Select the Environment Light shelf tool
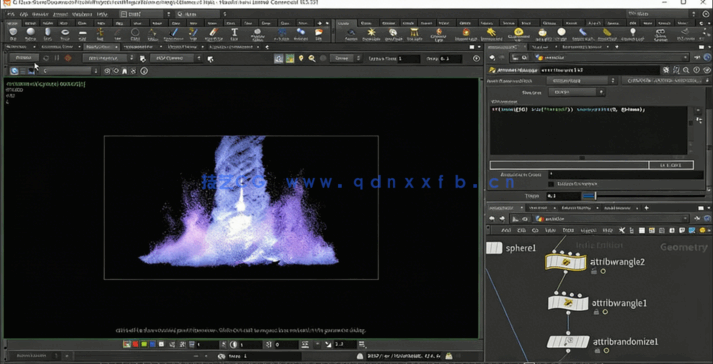 518,33
